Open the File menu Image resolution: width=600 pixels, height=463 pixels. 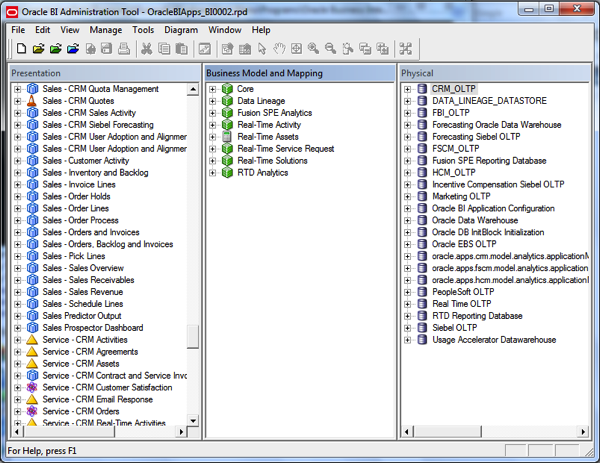pos(18,30)
